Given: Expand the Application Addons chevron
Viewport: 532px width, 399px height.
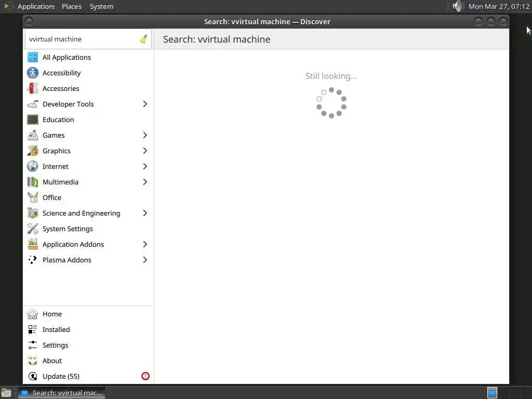Looking at the screenshot, I should click(x=145, y=244).
